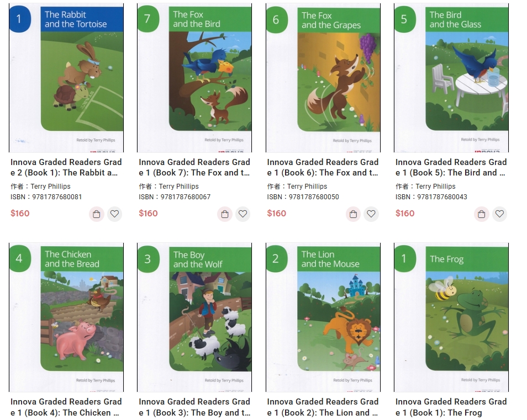Select The Chicken and the Bread cover
Viewport: 527px width, 420px height.
tap(66, 317)
